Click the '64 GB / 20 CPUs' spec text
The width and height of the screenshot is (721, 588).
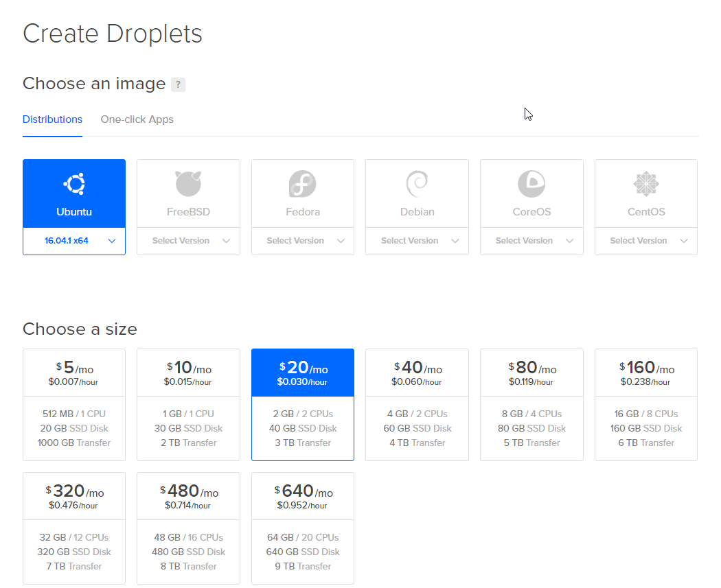(x=303, y=537)
